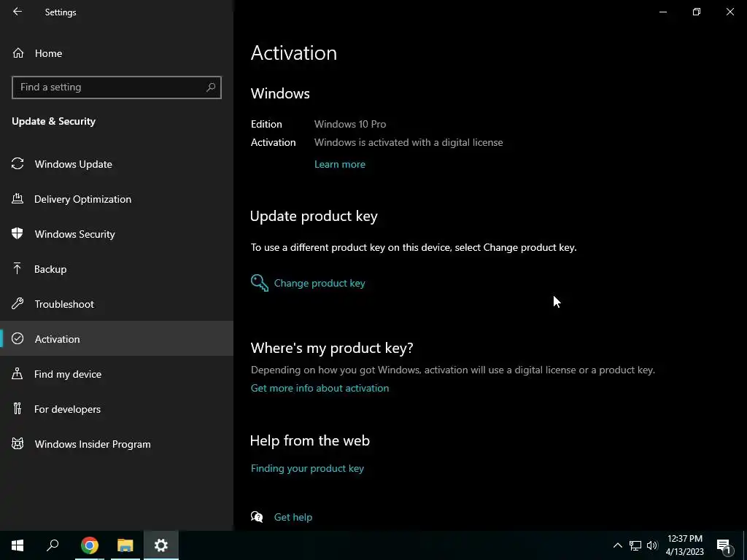Focus the Find a setting search box

[116, 87]
